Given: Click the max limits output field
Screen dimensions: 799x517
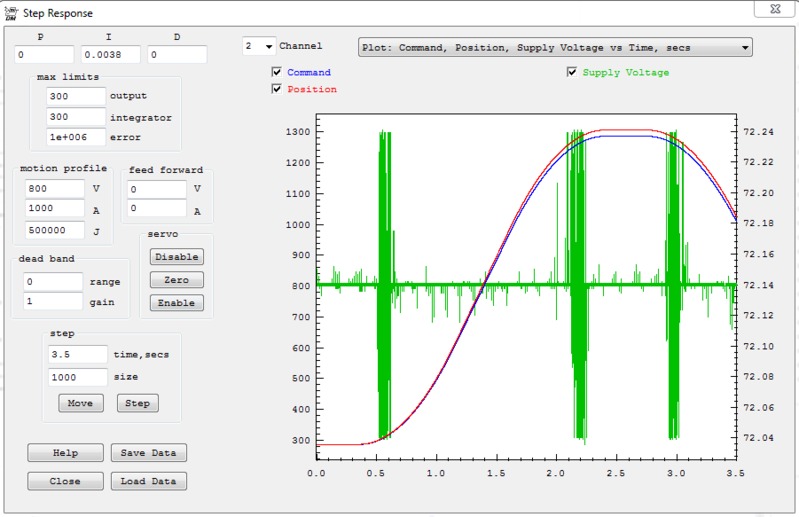Looking at the screenshot, I should (x=75, y=96).
